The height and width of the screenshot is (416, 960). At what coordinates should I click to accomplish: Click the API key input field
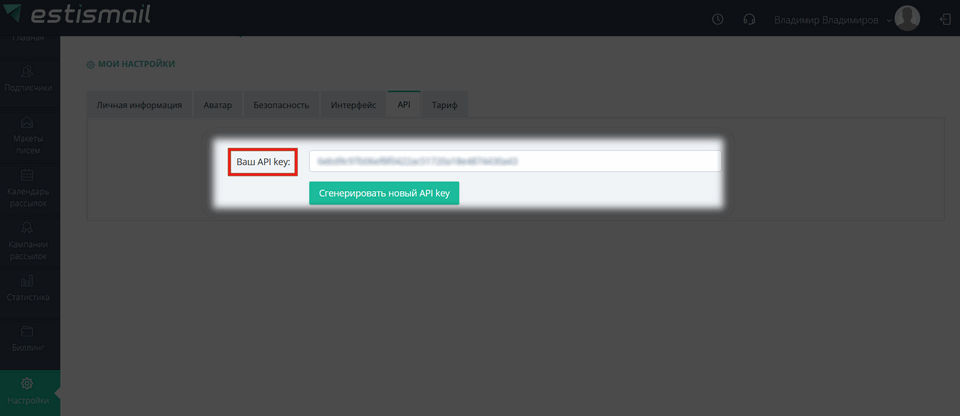515,161
